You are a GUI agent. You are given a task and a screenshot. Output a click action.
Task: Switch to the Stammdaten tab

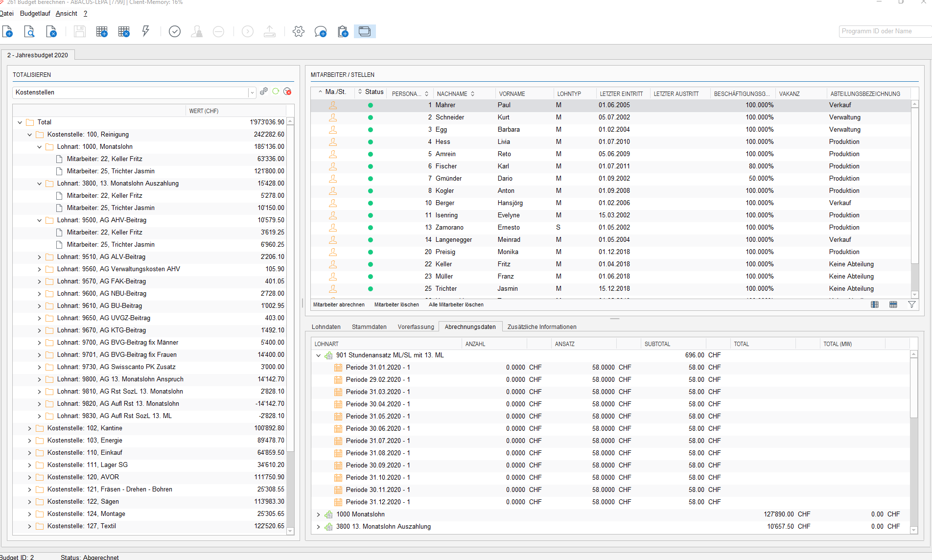(x=369, y=327)
